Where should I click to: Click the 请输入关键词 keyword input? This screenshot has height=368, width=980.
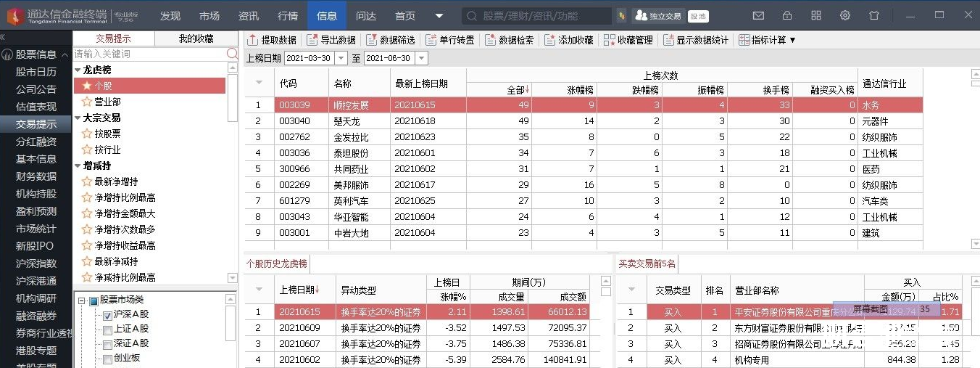[150, 54]
